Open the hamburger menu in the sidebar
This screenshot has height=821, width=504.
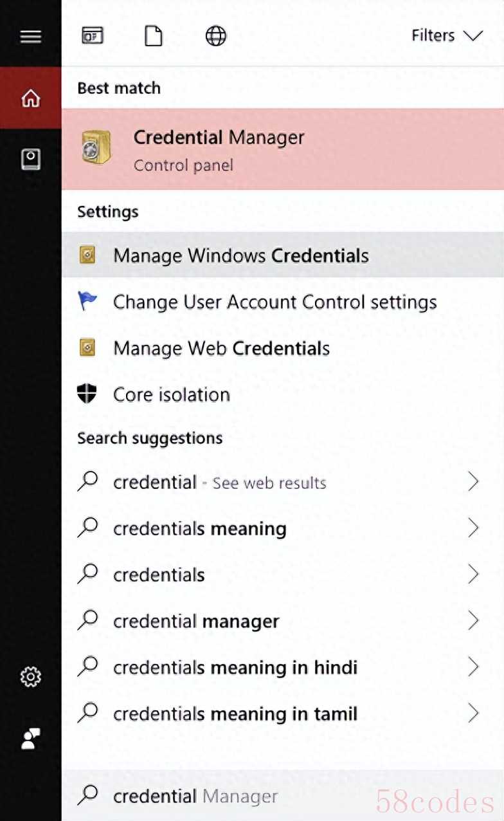point(30,36)
